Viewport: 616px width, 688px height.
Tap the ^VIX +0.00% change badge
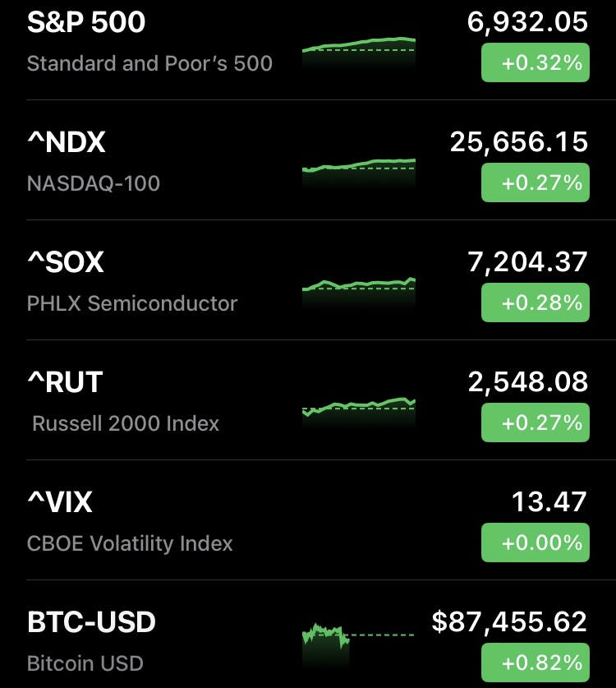pyautogui.click(x=535, y=543)
